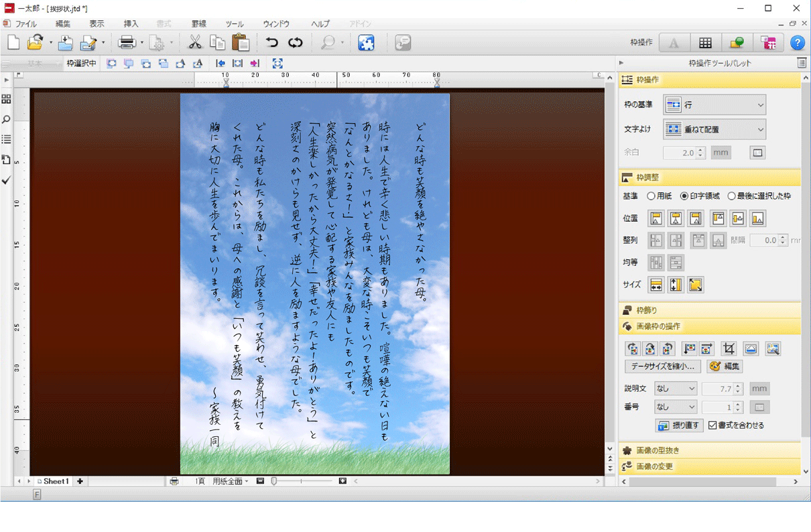Undo the last action
The height and width of the screenshot is (532, 811).
pyautogui.click(x=271, y=43)
